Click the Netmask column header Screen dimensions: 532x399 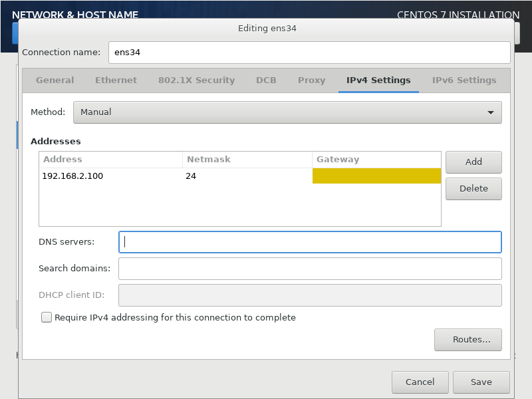pos(247,160)
